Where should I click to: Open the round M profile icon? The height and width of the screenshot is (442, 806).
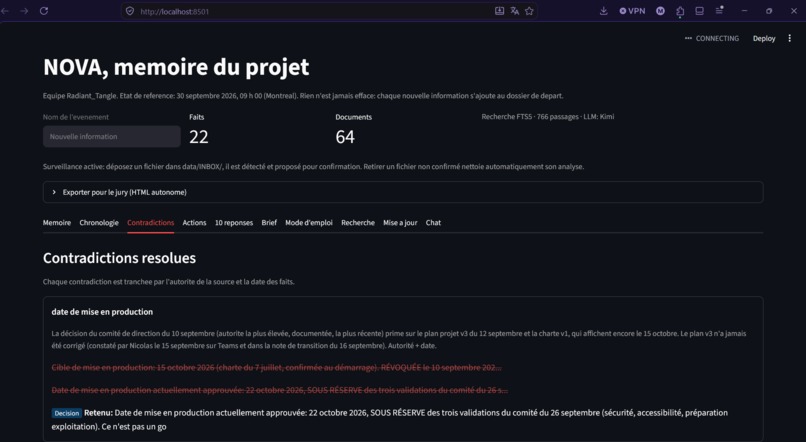[x=661, y=11]
